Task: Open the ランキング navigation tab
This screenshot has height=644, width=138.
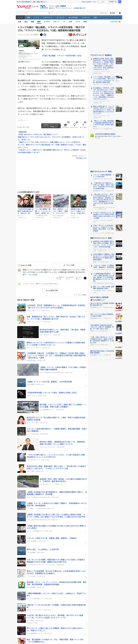Action: click(86, 17)
